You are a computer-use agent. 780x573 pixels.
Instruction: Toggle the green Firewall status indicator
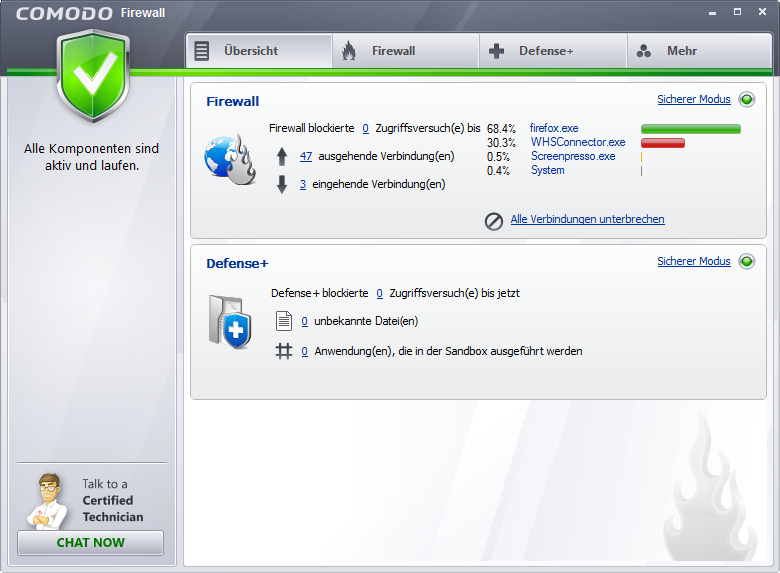tap(747, 100)
